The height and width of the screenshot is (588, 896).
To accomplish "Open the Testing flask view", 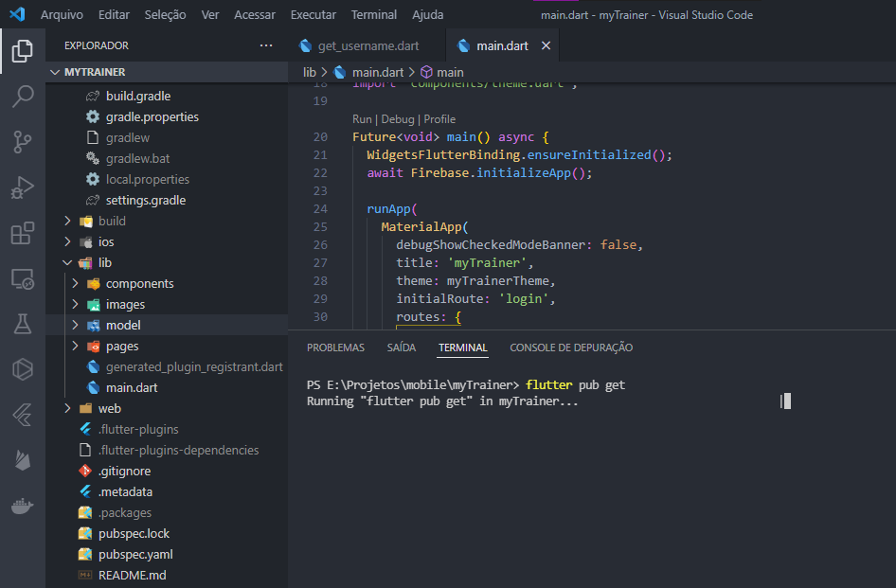I will pos(23,324).
